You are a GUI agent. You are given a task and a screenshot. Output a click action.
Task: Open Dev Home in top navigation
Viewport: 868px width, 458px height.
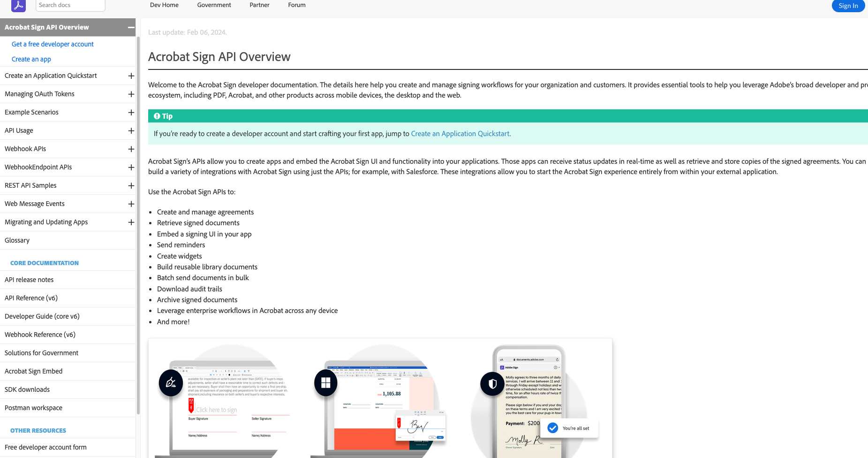(164, 5)
